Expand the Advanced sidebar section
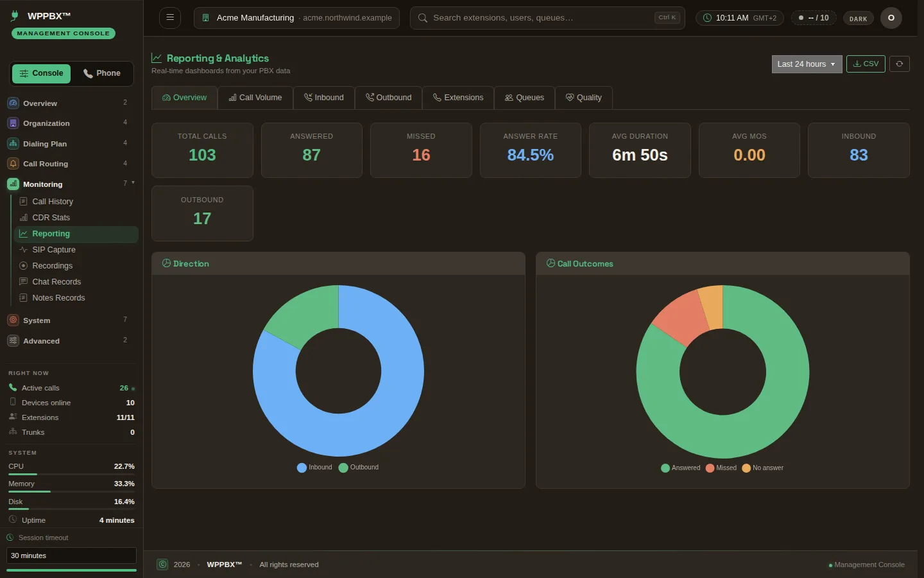The image size is (924, 578). [x=72, y=340]
